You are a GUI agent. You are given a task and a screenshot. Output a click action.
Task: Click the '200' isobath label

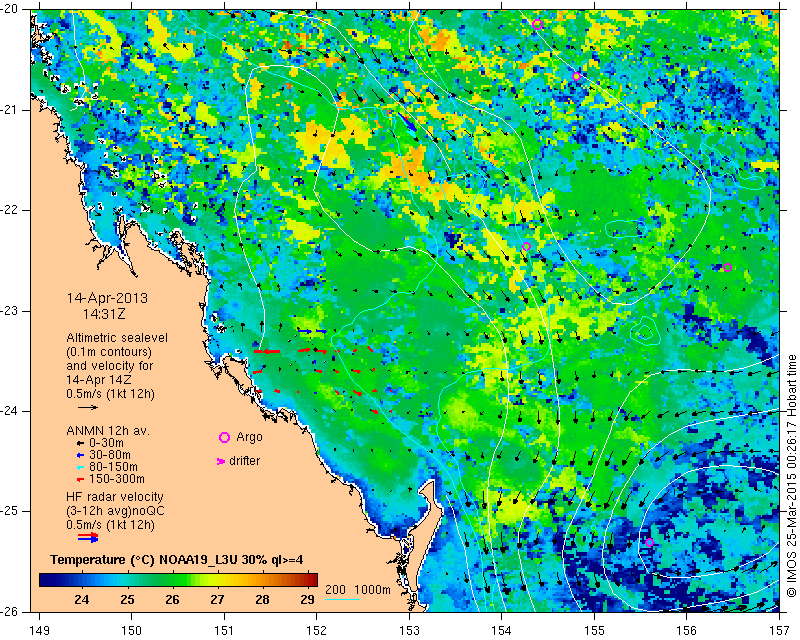335,589
